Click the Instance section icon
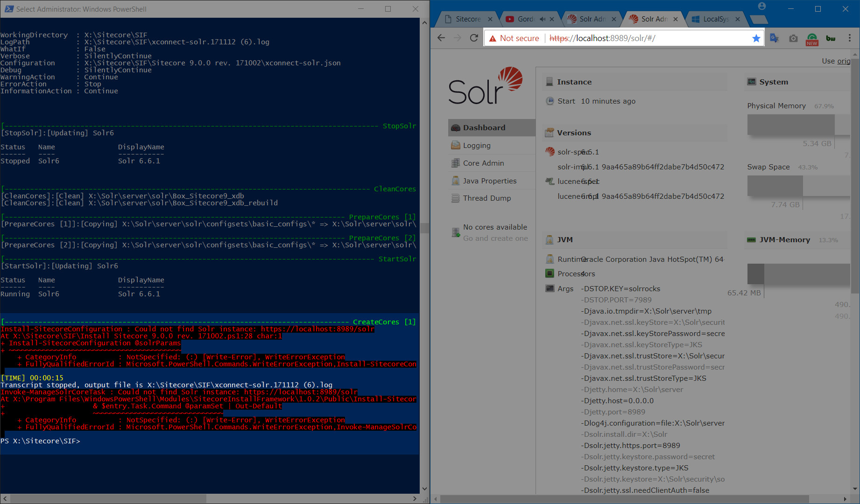The height and width of the screenshot is (504, 860). (x=550, y=82)
